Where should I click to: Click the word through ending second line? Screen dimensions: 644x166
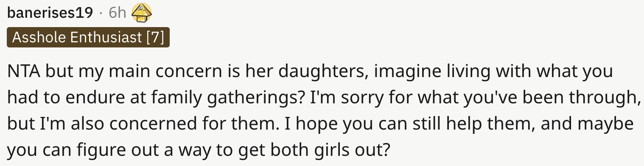click(x=608, y=99)
